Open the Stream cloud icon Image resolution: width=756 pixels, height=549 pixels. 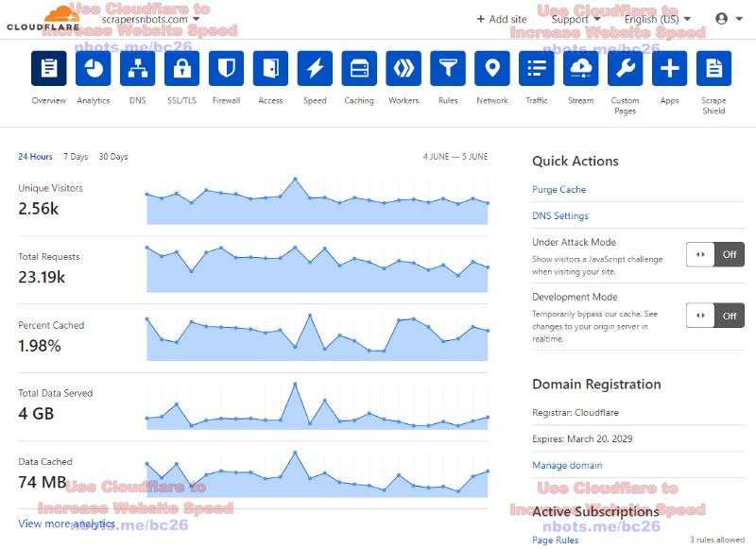pos(581,68)
